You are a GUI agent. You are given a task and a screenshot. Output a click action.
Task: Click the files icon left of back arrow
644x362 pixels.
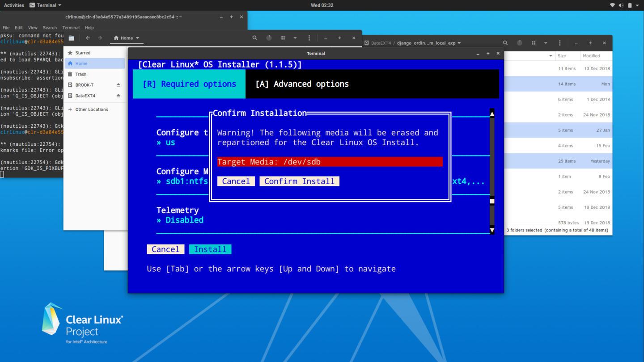click(x=72, y=38)
